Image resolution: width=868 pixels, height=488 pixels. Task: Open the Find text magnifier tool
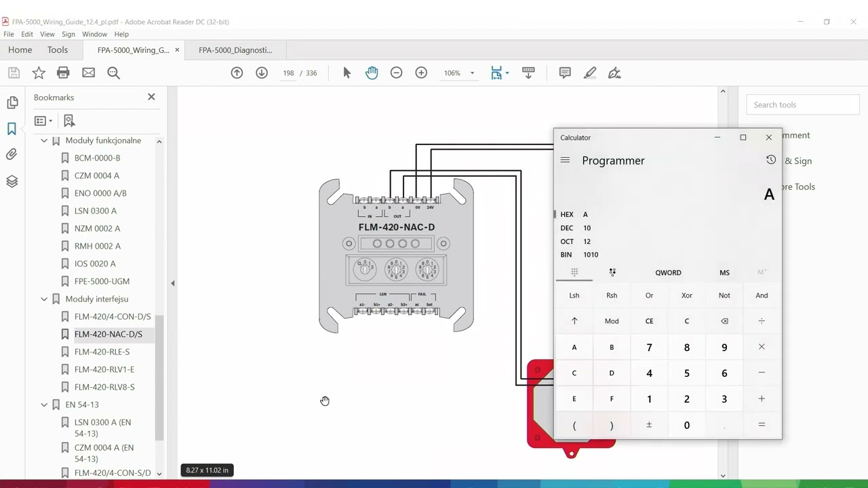point(113,73)
